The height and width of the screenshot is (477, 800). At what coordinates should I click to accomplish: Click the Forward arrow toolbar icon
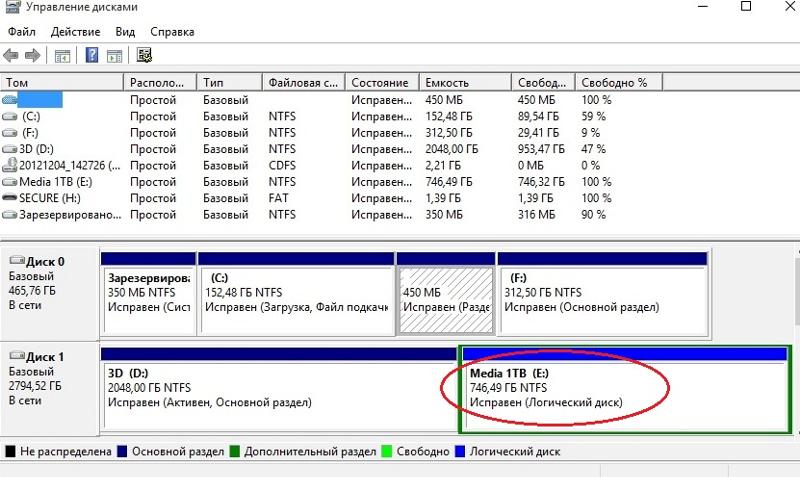[x=32, y=55]
